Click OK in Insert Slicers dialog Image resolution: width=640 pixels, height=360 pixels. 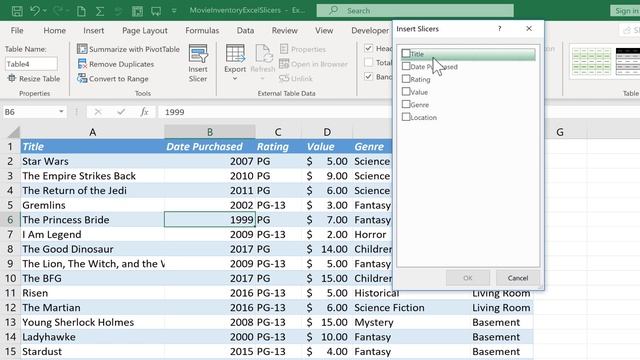pyautogui.click(x=468, y=278)
